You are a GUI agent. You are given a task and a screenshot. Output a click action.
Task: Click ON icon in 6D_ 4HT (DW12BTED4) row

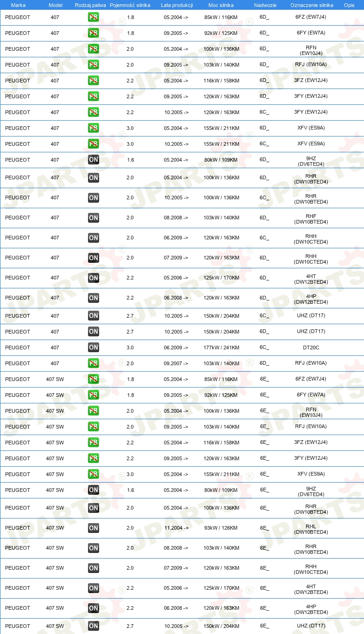[x=94, y=278]
